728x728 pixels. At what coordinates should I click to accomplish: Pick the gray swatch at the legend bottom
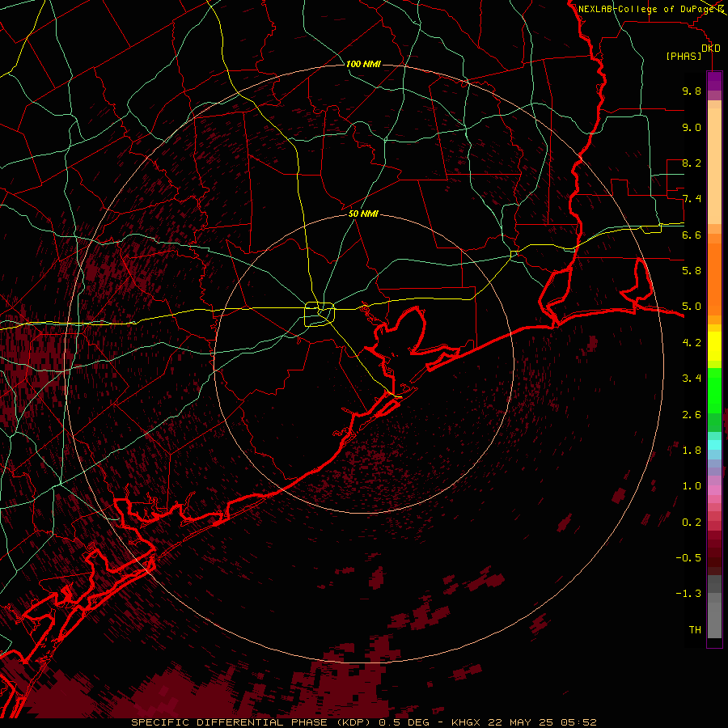click(714, 620)
